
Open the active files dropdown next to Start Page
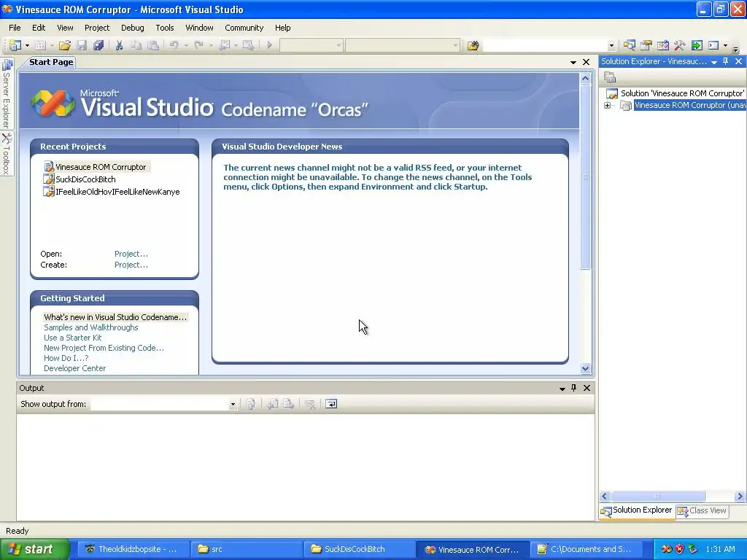pyautogui.click(x=573, y=63)
